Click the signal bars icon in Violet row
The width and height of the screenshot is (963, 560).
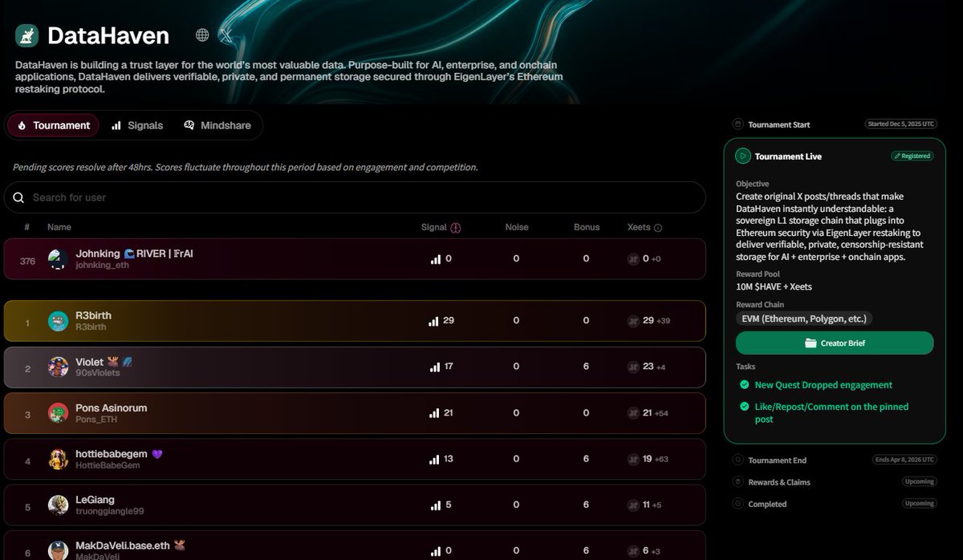click(x=434, y=367)
